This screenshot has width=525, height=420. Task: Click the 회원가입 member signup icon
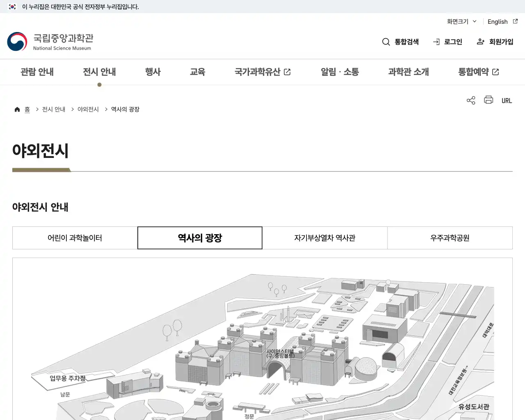click(x=480, y=41)
